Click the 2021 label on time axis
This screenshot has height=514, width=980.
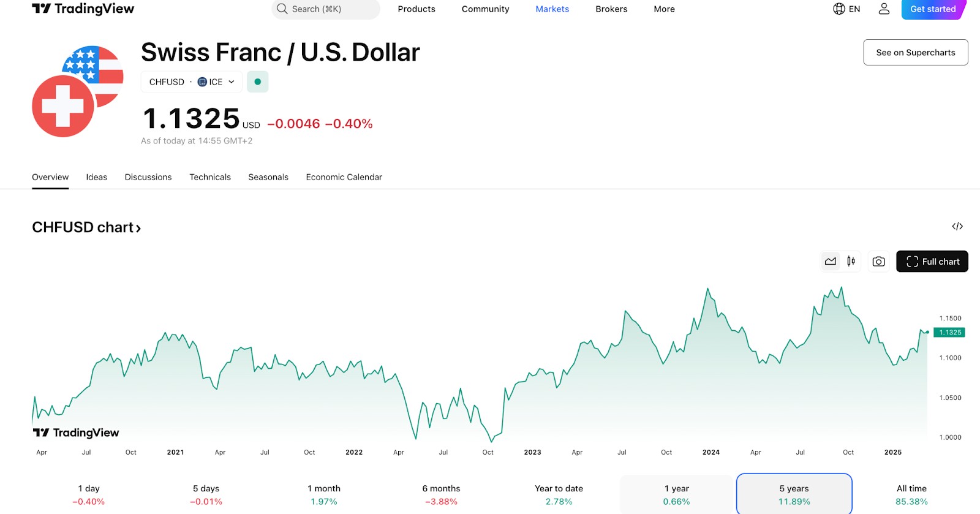[176, 452]
